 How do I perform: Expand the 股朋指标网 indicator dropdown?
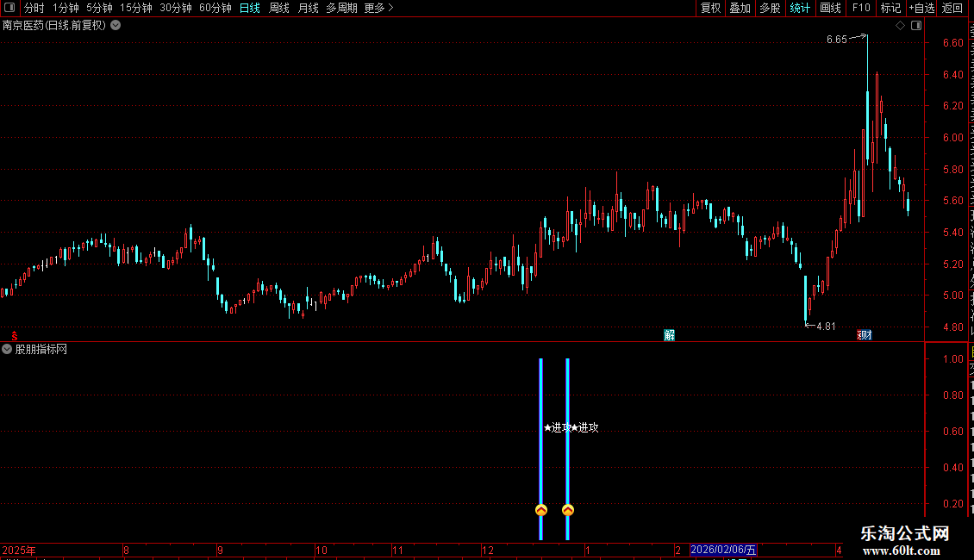[x=7, y=350]
